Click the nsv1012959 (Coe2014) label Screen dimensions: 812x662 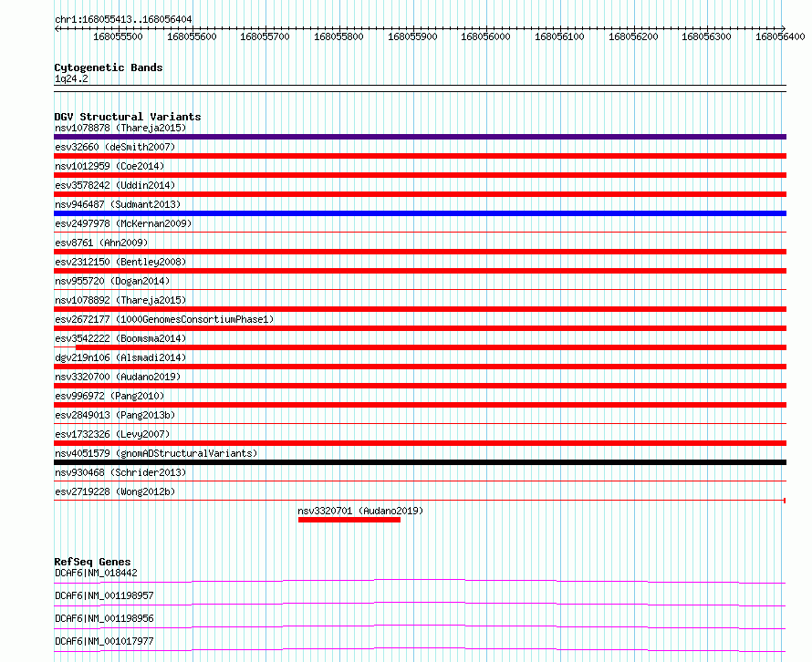coord(109,166)
